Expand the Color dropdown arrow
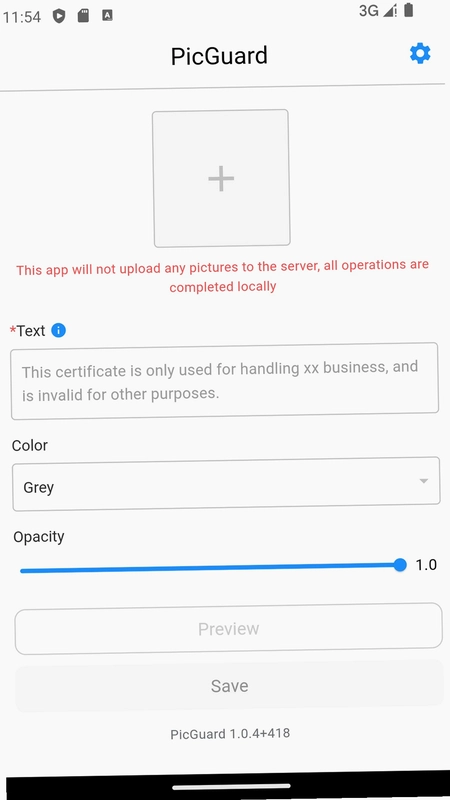 pyautogui.click(x=423, y=481)
